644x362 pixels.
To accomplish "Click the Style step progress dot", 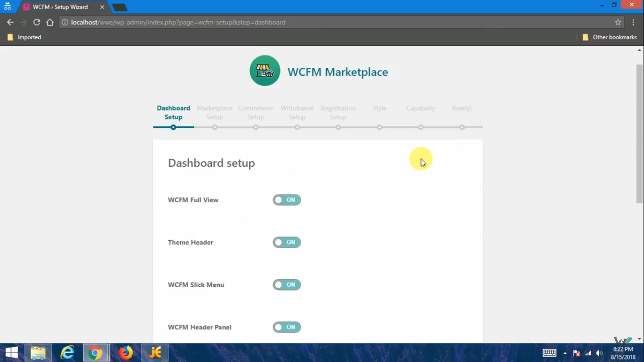I will (x=380, y=127).
